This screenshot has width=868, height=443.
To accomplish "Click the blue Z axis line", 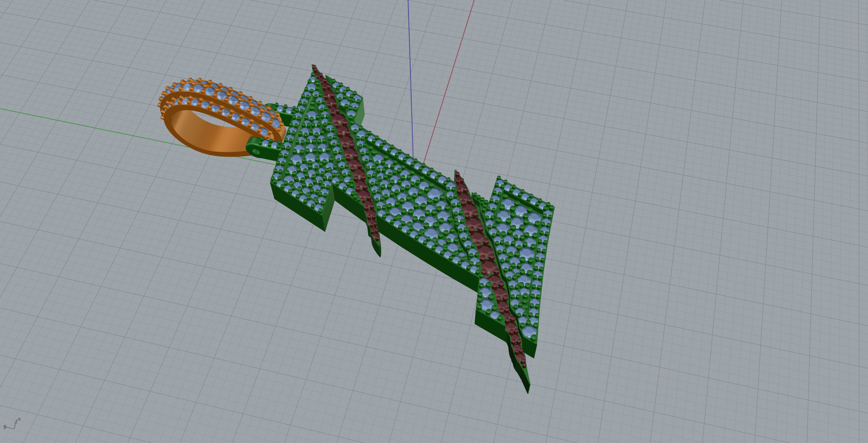I will click(x=411, y=79).
